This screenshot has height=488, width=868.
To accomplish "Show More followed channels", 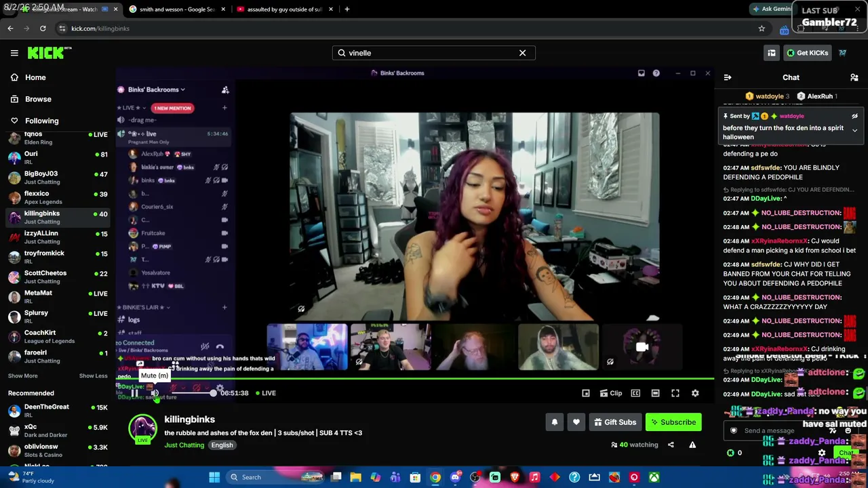I will click(x=23, y=376).
